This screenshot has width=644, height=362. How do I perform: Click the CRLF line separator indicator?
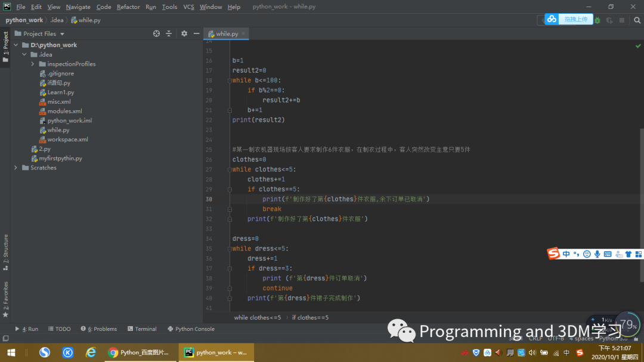[x=535, y=338]
